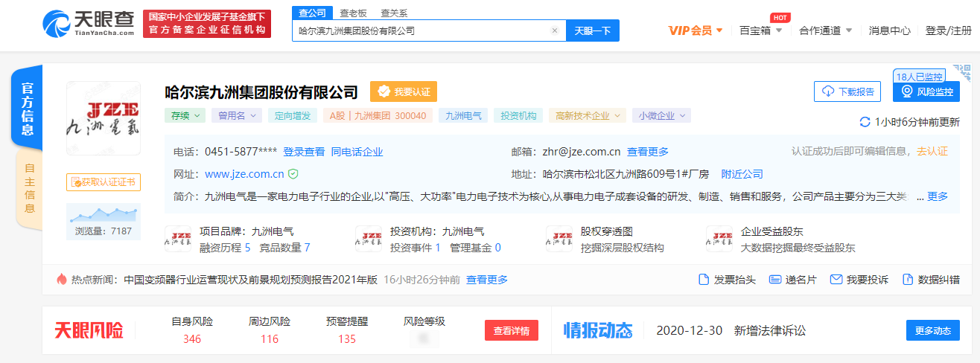This screenshot has width=980, height=363.
Task: Open the company logo image
Action: [x=104, y=118]
